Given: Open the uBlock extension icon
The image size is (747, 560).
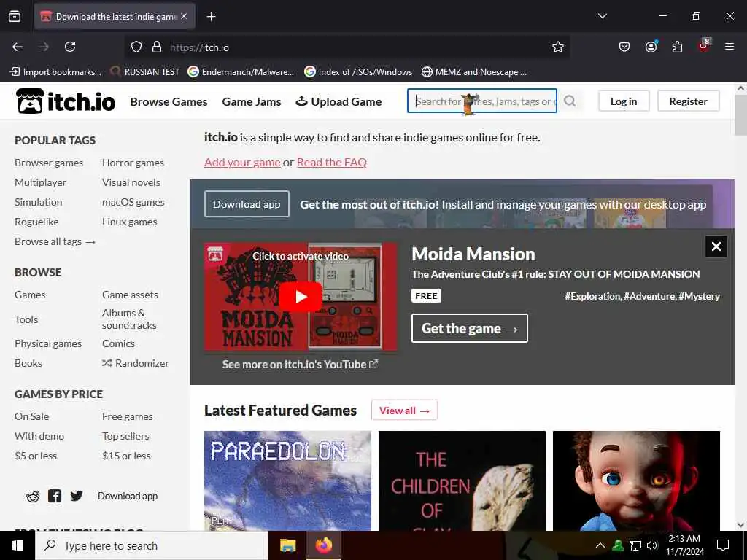Looking at the screenshot, I should (704, 46).
